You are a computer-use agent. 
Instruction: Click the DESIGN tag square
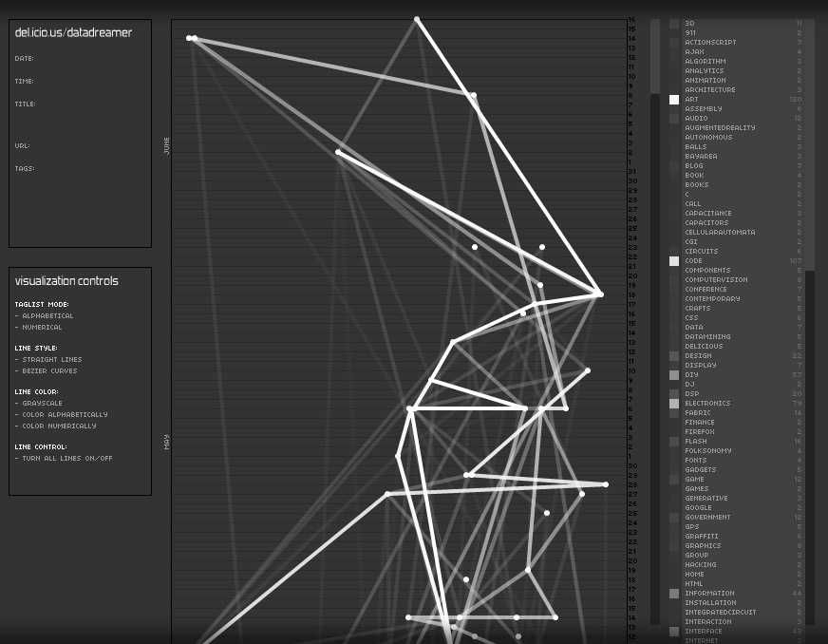pyautogui.click(x=674, y=356)
